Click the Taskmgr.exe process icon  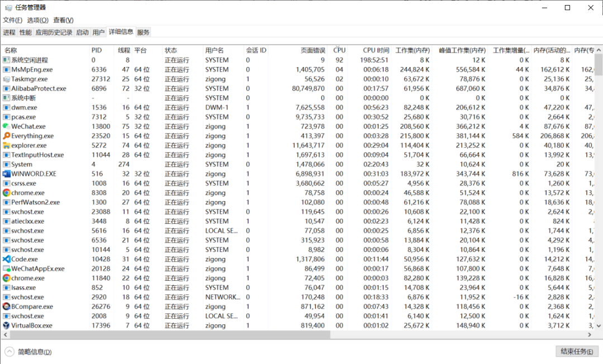(x=6, y=79)
